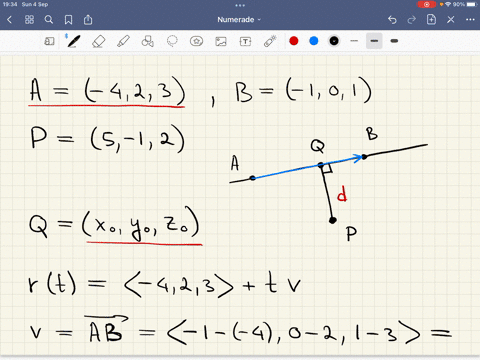Open the search magnifier
Screen dimensions: 480x360
tap(49, 20)
